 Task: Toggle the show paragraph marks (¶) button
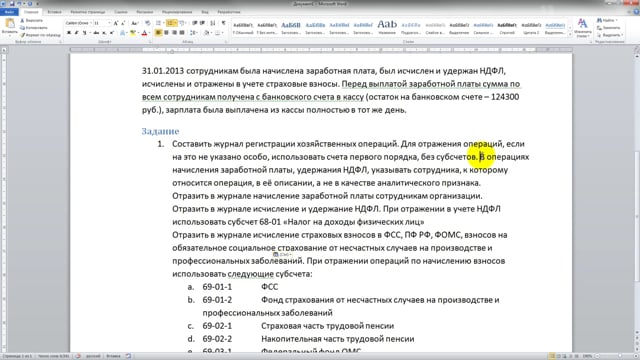(223, 23)
